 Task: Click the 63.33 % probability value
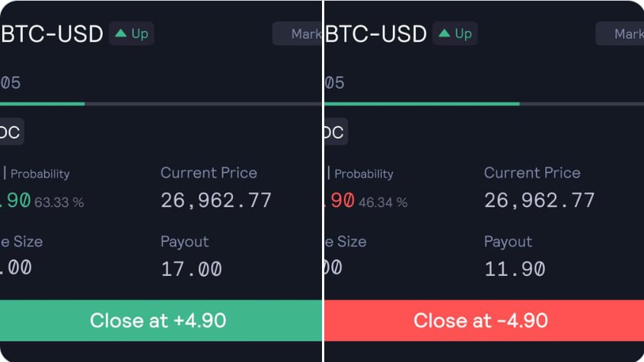pos(59,202)
